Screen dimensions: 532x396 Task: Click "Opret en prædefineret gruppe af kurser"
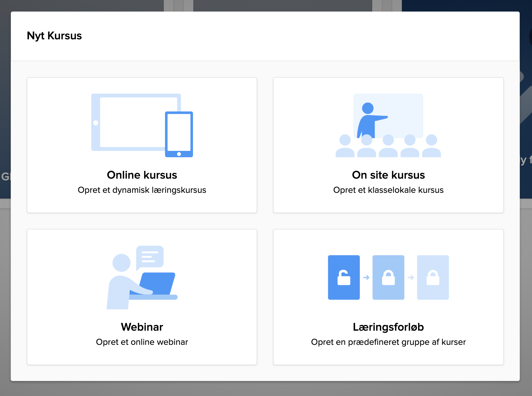388,342
